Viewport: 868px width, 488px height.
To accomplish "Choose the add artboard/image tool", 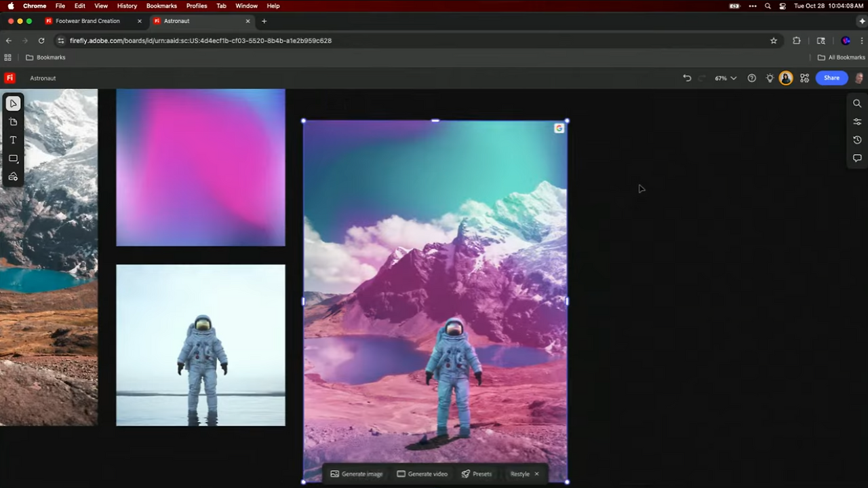I will tap(13, 122).
